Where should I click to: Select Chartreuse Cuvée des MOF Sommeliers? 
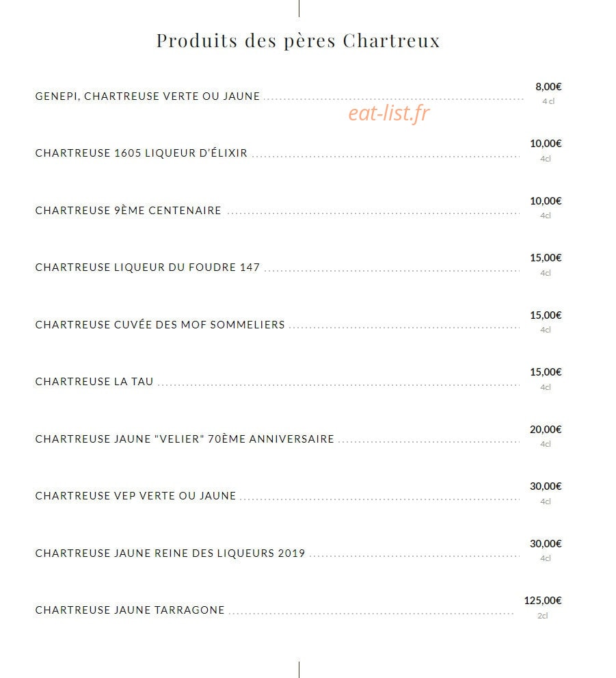click(x=160, y=325)
